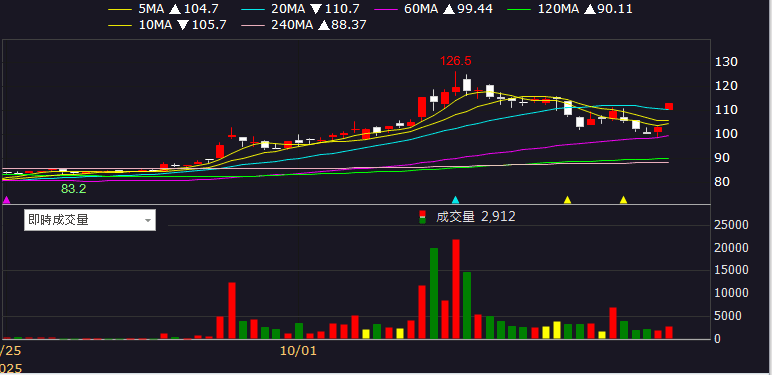
Task: Click the magenta triangle marker below the chart
Action: [x=6, y=200]
